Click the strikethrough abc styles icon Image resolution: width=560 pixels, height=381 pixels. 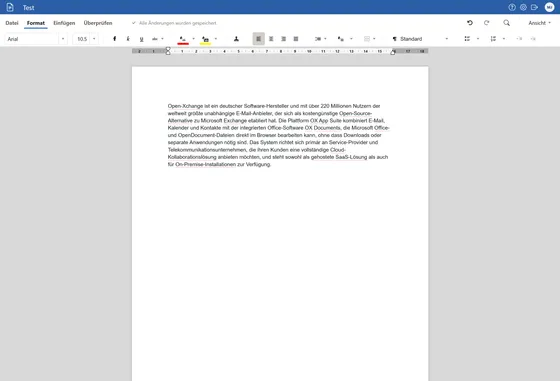tap(155, 39)
